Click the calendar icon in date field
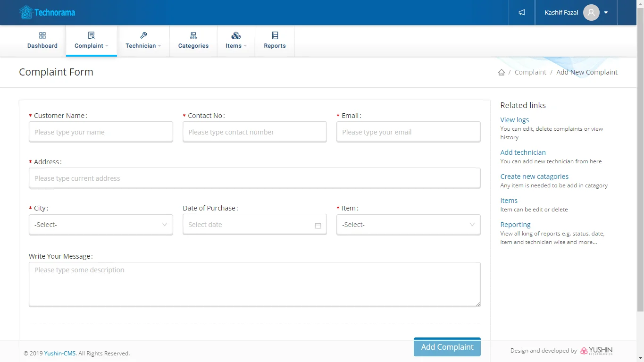This screenshot has width=644, height=362. [318, 226]
